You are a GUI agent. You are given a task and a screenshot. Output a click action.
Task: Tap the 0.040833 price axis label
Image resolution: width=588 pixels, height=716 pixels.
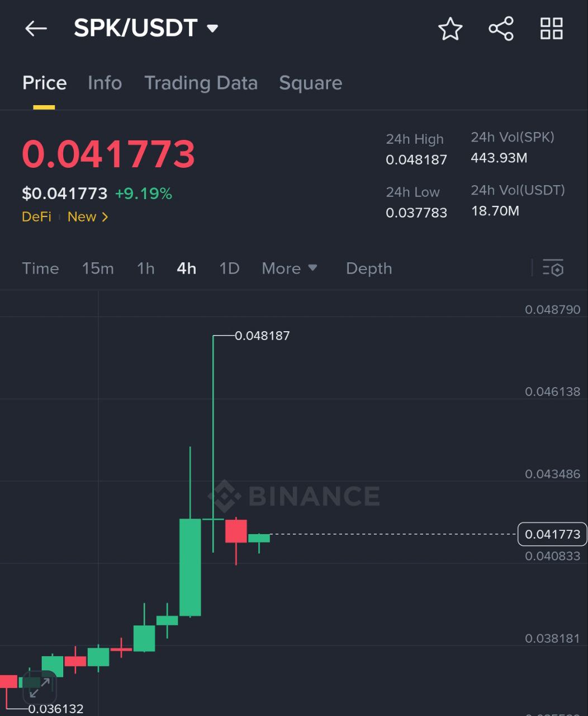pos(553,556)
